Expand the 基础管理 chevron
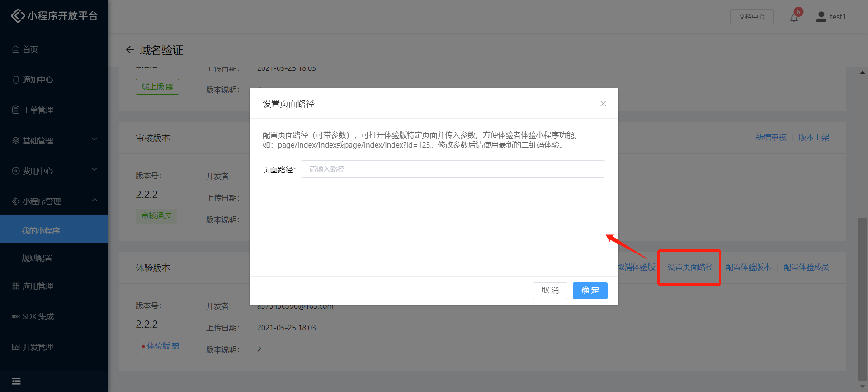The image size is (868, 392). pos(94,139)
